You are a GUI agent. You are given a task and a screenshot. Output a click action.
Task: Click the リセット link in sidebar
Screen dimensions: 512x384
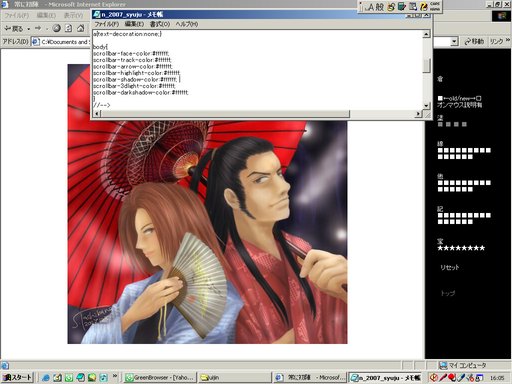(449, 267)
